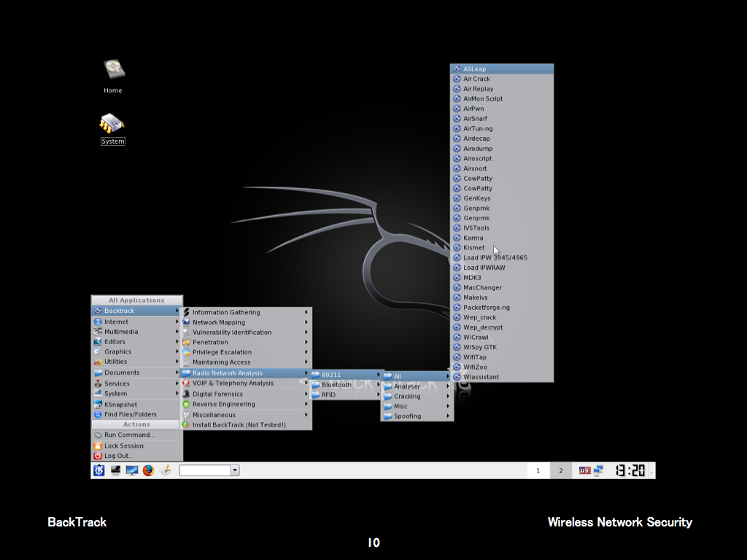This screenshot has height=560, width=747.
Task: Select Kismet from the tools list
Action: [474, 248]
